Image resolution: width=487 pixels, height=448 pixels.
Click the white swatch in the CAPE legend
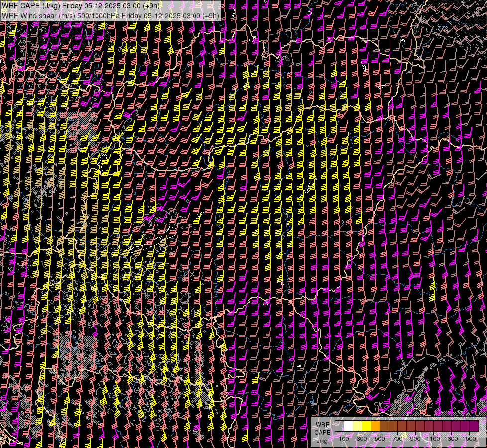[x=348, y=426]
